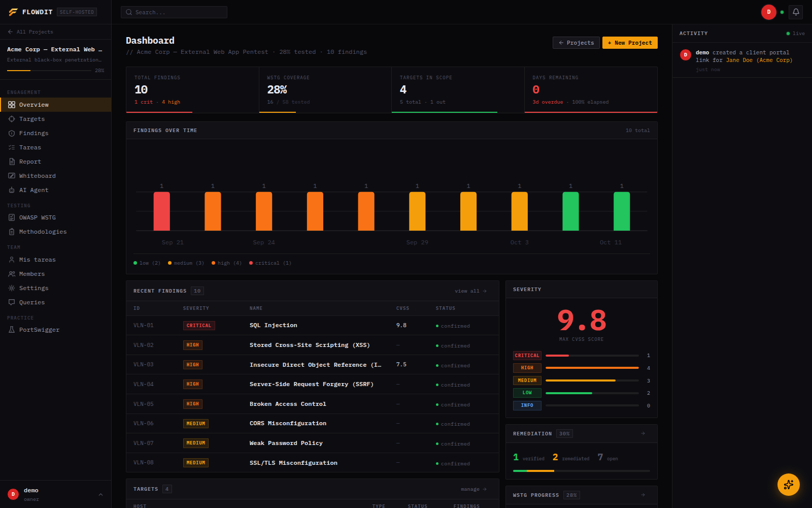Expand the WSTG Progress panel arrow
This screenshot has width=812, height=508.
[643, 495]
